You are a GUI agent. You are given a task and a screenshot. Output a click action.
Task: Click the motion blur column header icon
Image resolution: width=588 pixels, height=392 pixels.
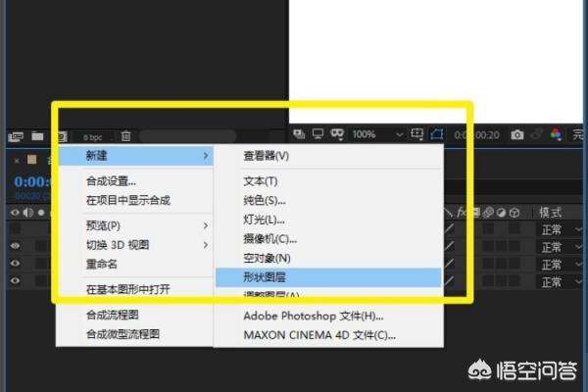pyautogui.click(x=488, y=213)
